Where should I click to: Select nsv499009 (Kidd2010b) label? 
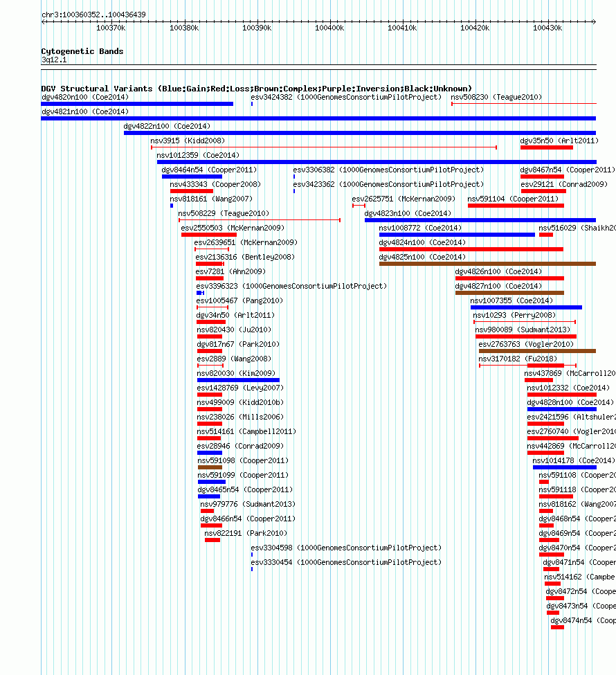click(x=240, y=402)
